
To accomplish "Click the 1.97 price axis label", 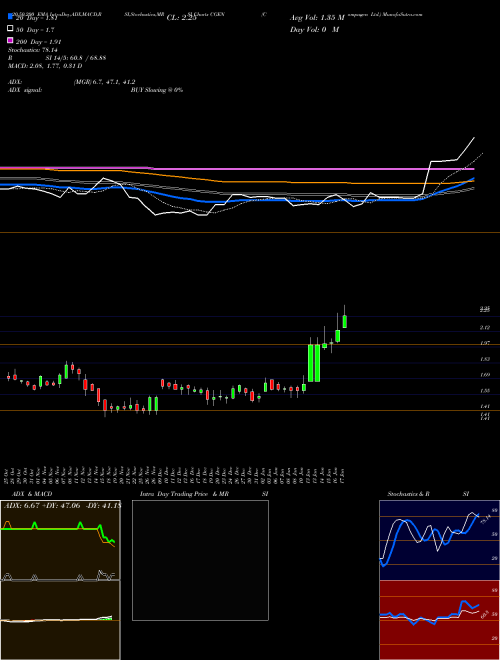I will click(x=485, y=343).
